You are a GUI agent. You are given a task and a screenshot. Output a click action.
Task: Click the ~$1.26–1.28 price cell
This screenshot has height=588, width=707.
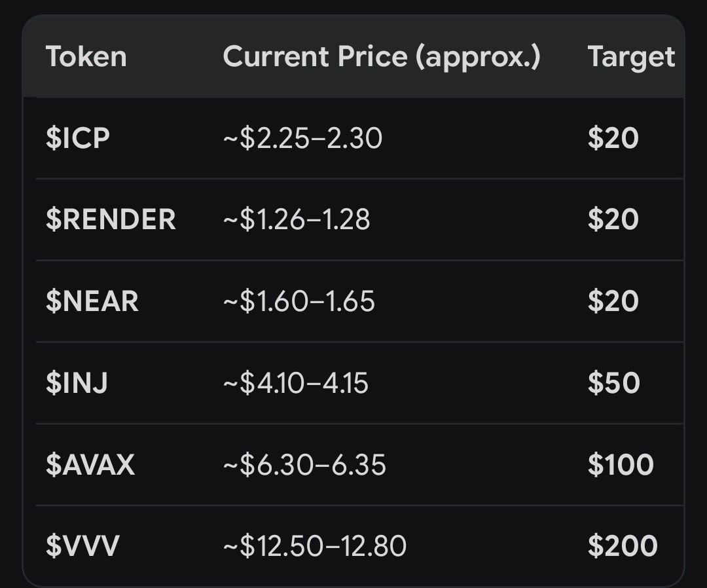(x=297, y=219)
